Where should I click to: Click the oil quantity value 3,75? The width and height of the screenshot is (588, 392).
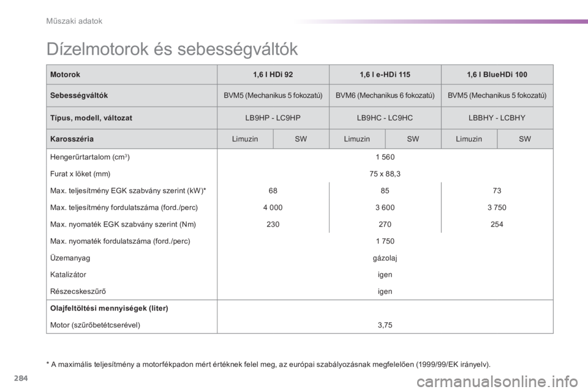[385, 325]
